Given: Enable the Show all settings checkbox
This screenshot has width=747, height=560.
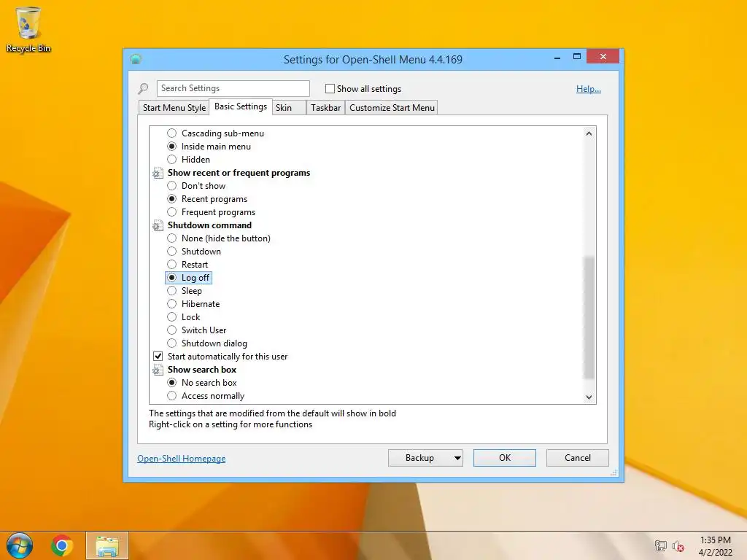Looking at the screenshot, I should [330, 88].
